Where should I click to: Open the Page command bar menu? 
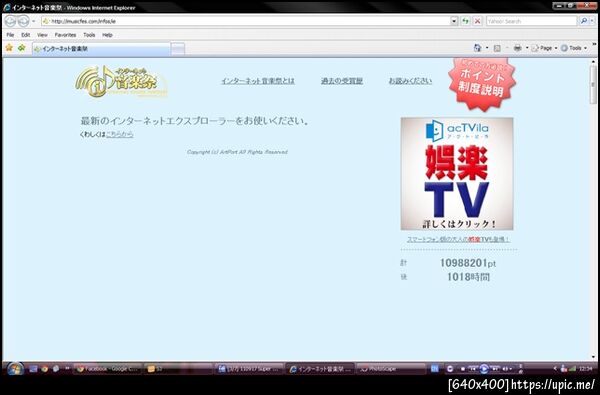click(545, 48)
